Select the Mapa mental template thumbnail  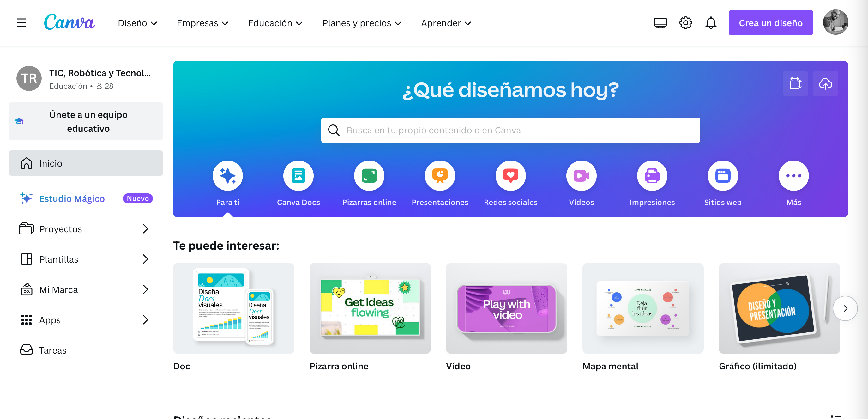[x=642, y=308]
